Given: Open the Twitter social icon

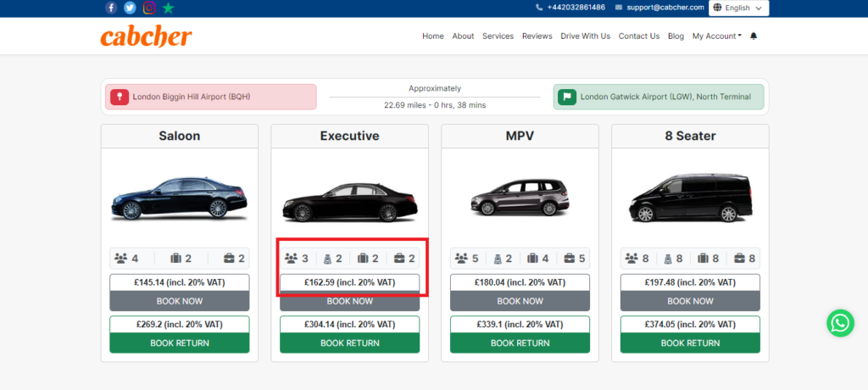Looking at the screenshot, I should pyautogui.click(x=130, y=8).
